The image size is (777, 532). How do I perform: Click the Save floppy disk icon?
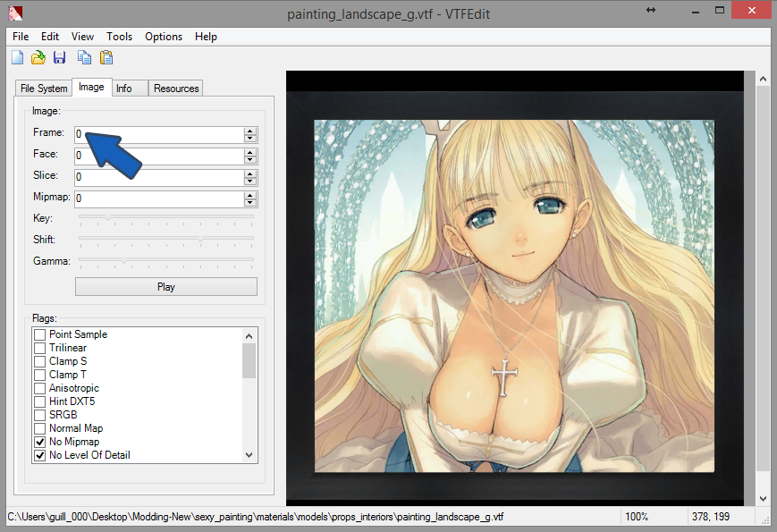(60, 57)
